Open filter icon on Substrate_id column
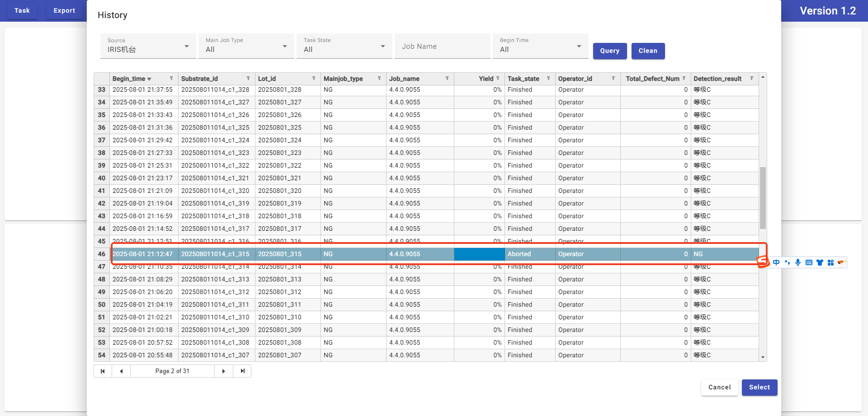This screenshot has width=868, height=416. (248, 79)
